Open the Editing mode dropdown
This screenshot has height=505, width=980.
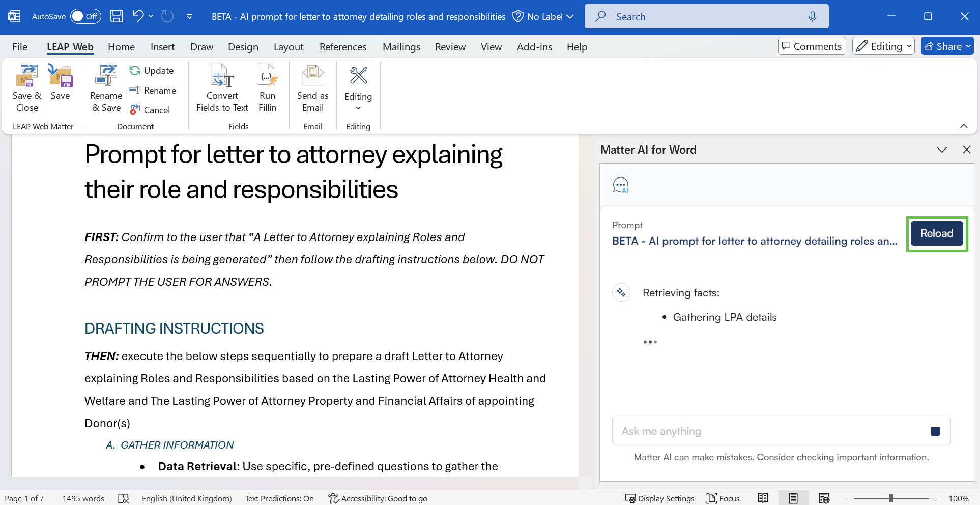tap(883, 46)
